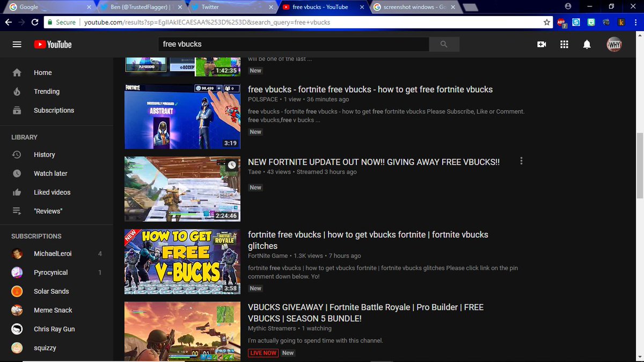Open a new Chrome tab

470,7
